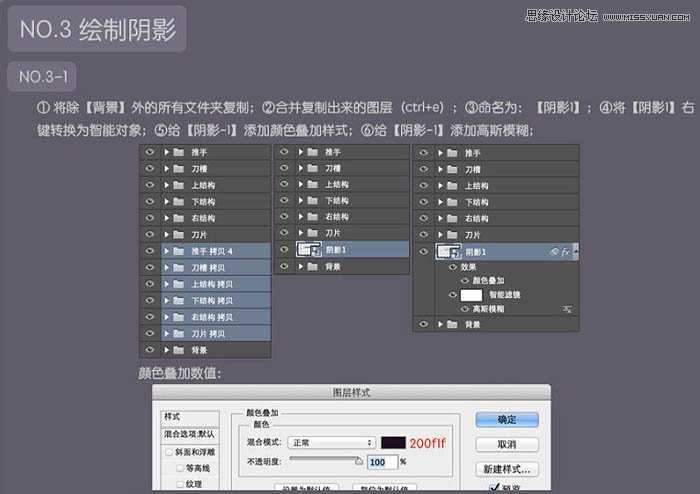Expand 推手 group arrow in middle panel

pyautogui.click(x=301, y=152)
